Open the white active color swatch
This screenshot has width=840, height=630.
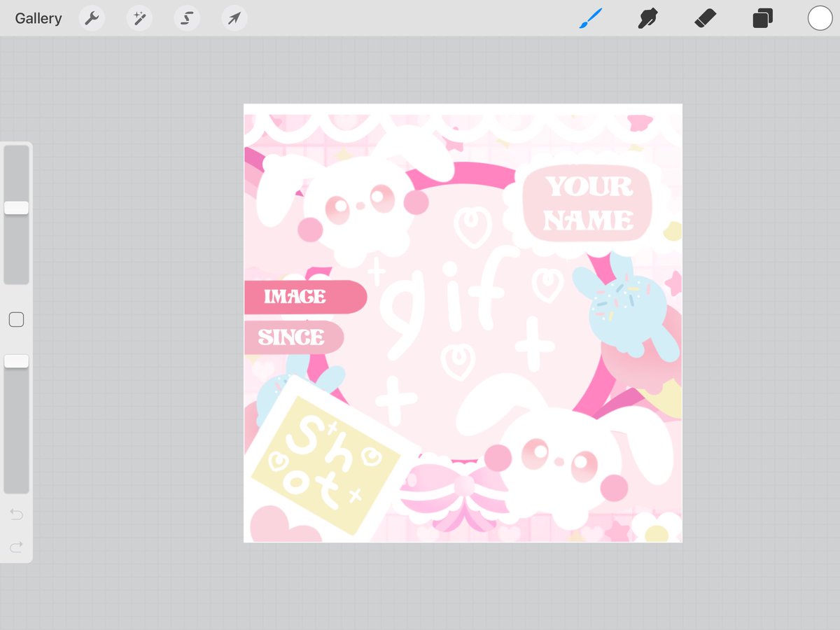click(x=820, y=18)
